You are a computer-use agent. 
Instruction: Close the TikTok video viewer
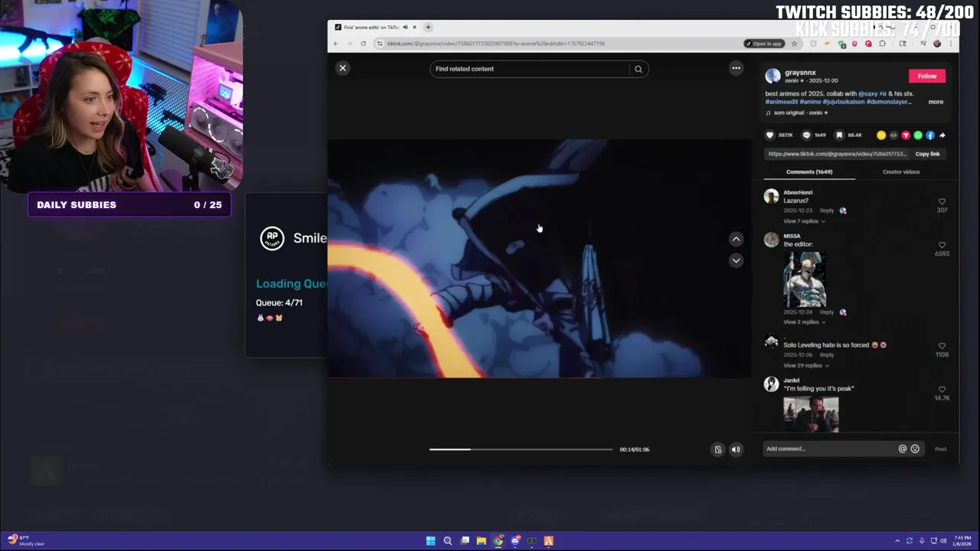(343, 68)
